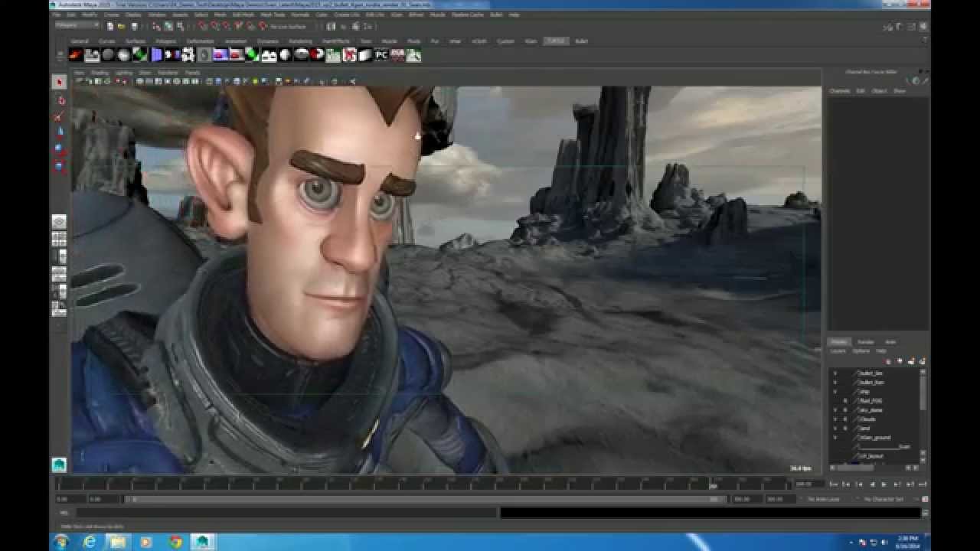Open Maya home icon below toolbox
Viewport: 980px width, 551px height.
coord(59,465)
